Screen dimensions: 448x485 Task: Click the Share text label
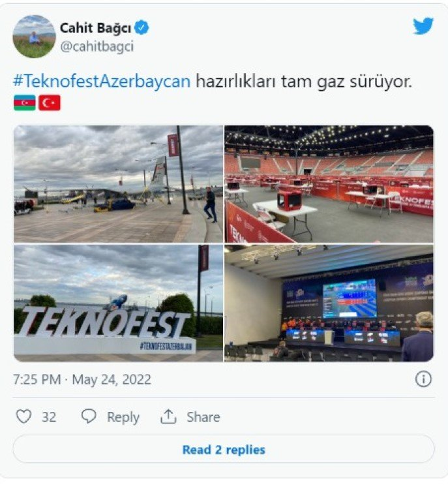click(x=203, y=416)
